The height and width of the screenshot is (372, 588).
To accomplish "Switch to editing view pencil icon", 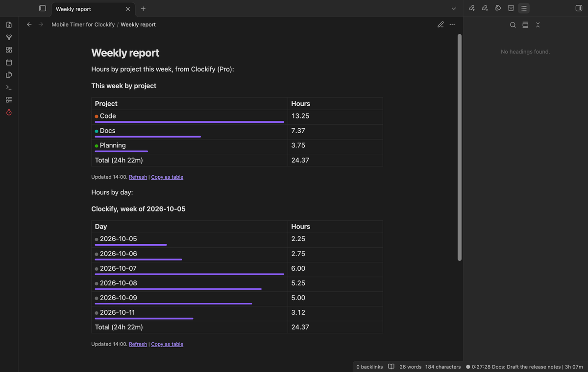I will (x=441, y=24).
